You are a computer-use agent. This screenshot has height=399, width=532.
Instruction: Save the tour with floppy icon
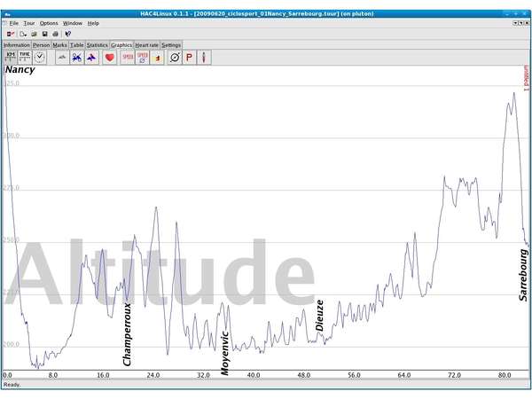(x=45, y=34)
